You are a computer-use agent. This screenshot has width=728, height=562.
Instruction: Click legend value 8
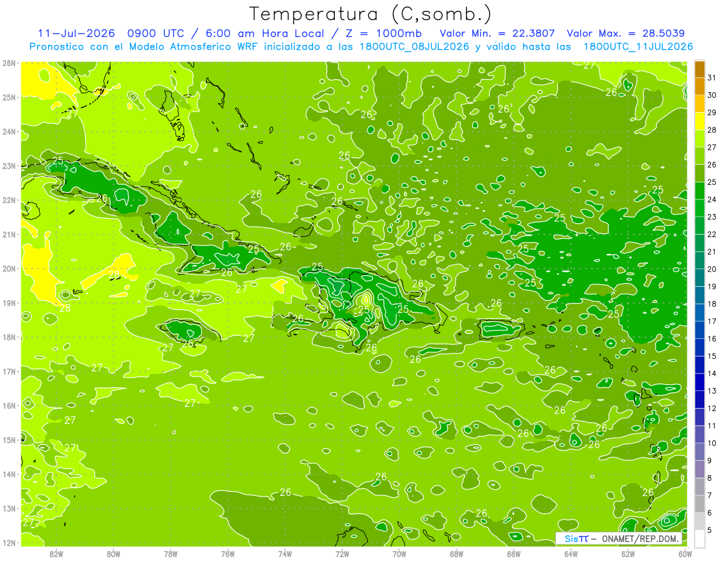click(710, 478)
